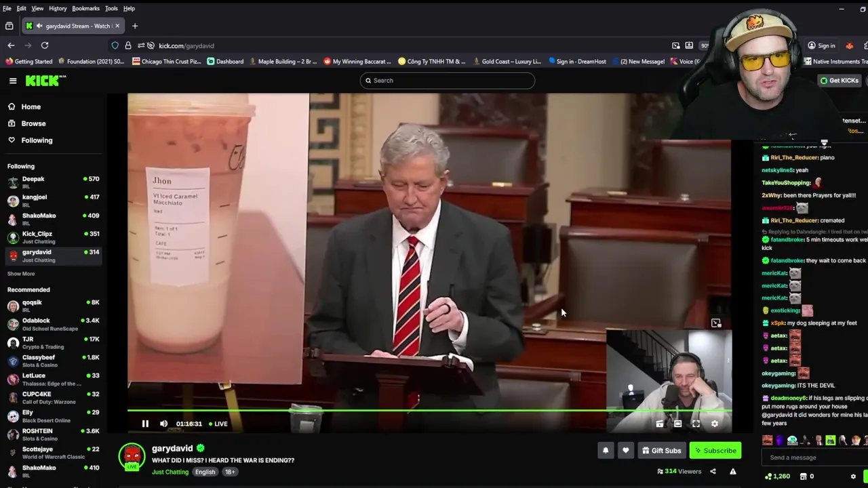
Task: Open Kick_Clipz followed channel
Action: click(53, 237)
